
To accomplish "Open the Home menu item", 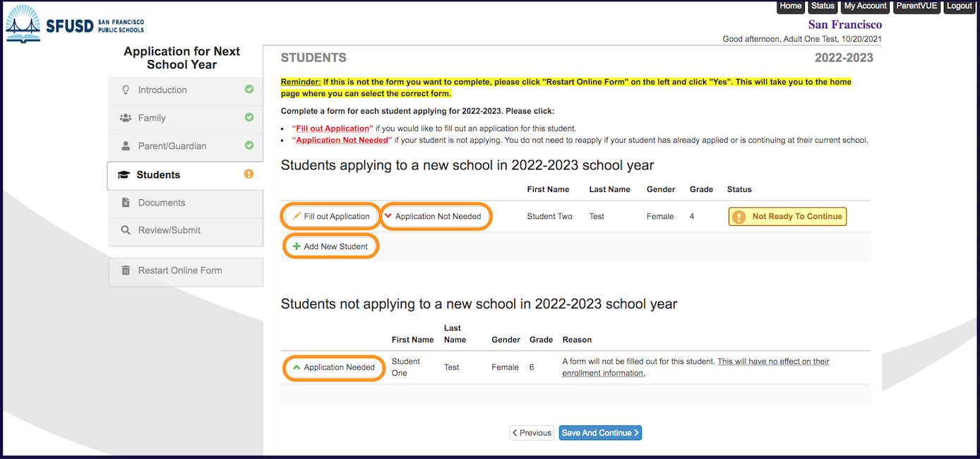I will click(790, 6).
